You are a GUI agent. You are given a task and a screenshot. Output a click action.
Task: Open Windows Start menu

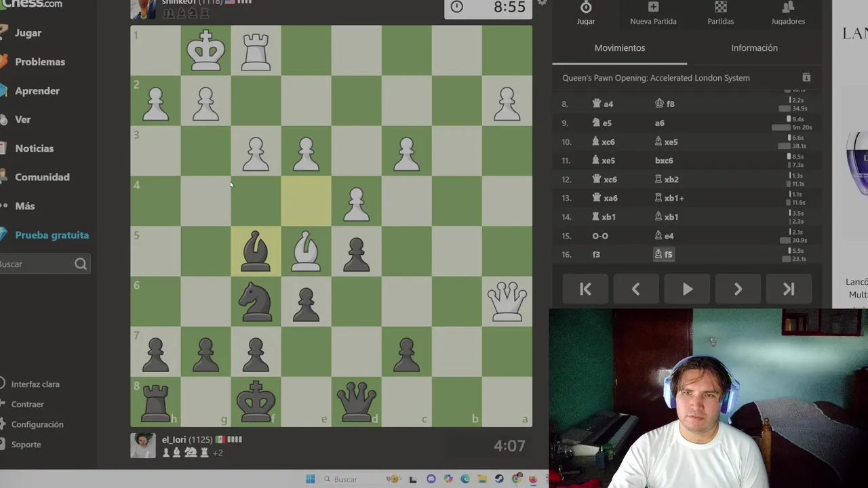point(310,479)
